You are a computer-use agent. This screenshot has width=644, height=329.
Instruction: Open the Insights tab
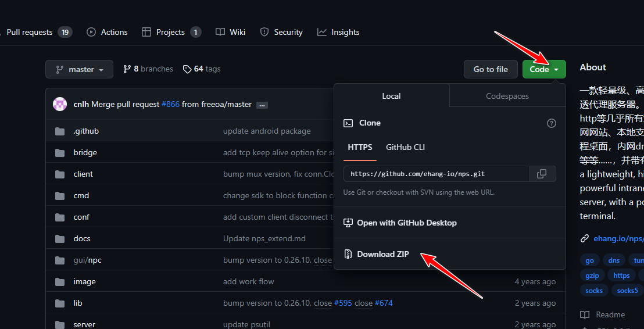[x=338, y=32]
